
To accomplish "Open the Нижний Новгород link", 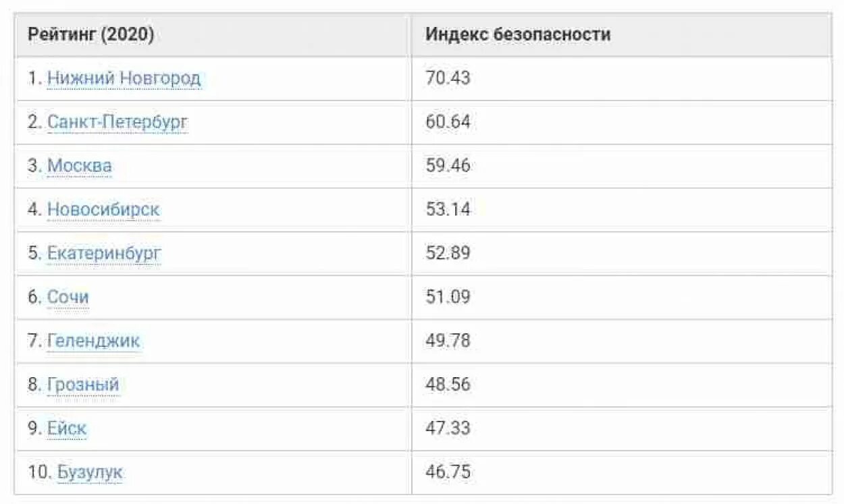I will pos(124,78).
